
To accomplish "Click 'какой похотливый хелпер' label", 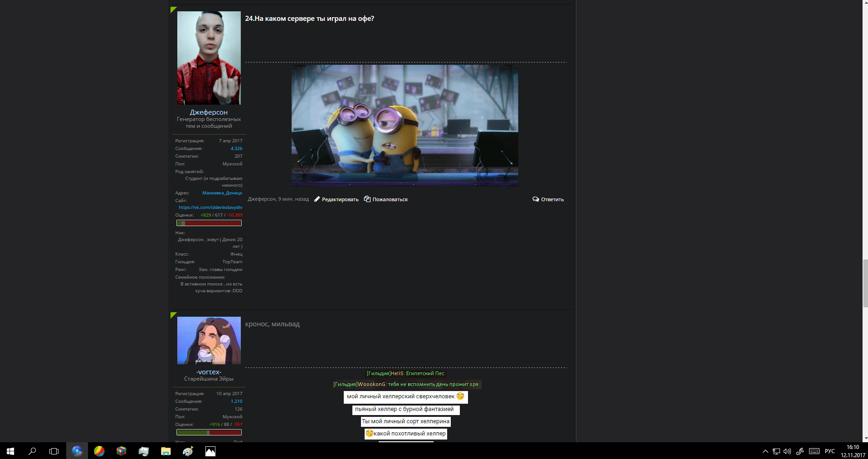I will (x=405, y=434).
